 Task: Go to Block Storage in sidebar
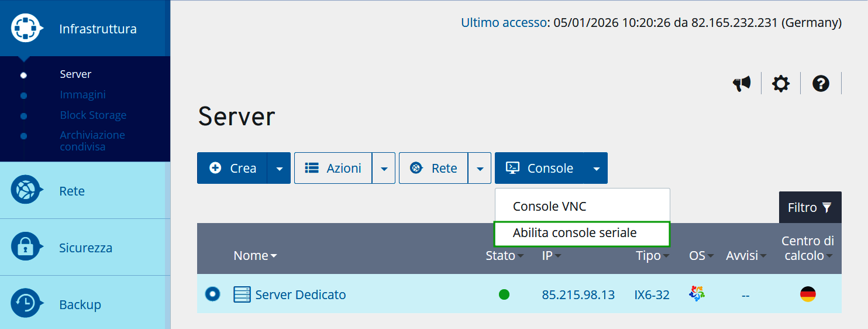click(93, 115)
